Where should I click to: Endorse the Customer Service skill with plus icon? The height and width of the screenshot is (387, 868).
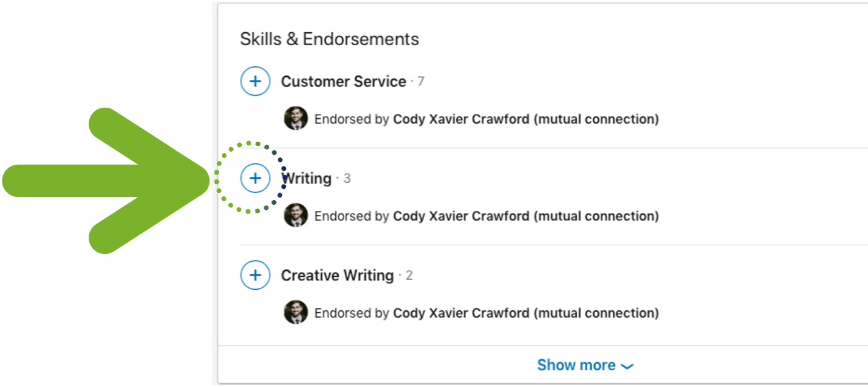pyautogui.click(x=255, y=81)
